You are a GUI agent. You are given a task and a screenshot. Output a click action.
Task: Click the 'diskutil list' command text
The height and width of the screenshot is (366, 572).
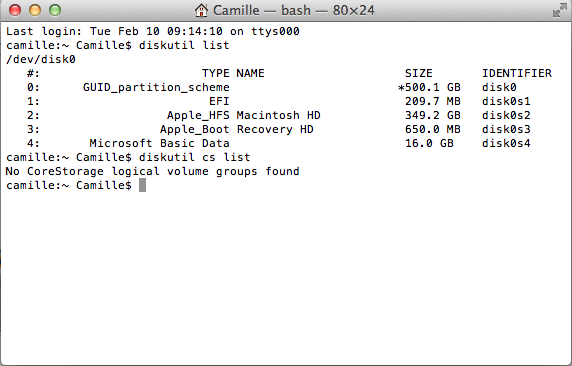(184, 45)
